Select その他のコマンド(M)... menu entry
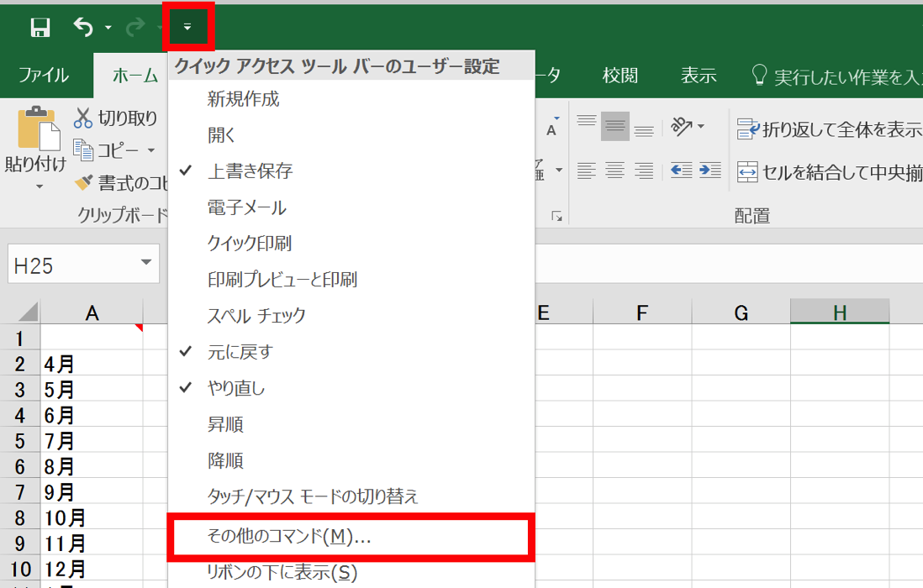Screen dimensions: 923x588 289,537
